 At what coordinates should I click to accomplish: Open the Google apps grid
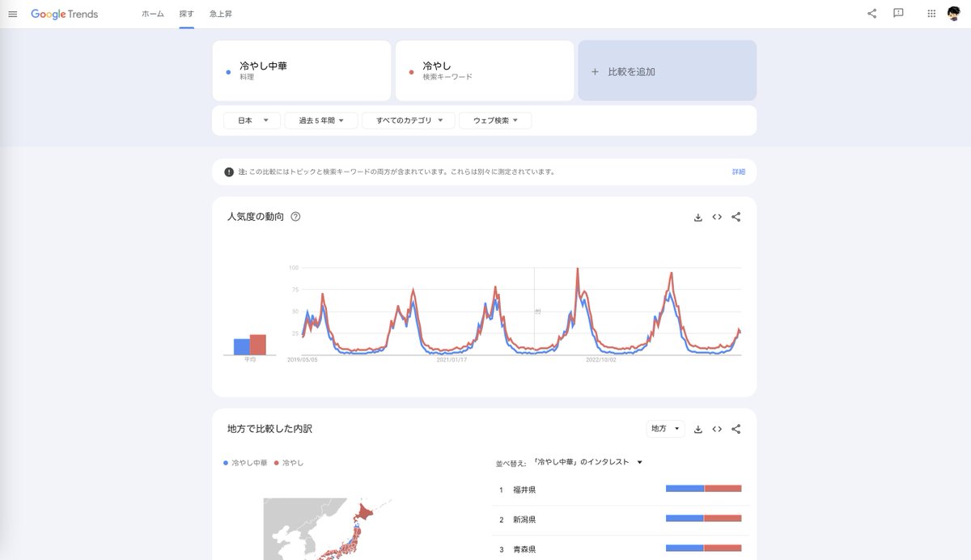coord(931,14)
